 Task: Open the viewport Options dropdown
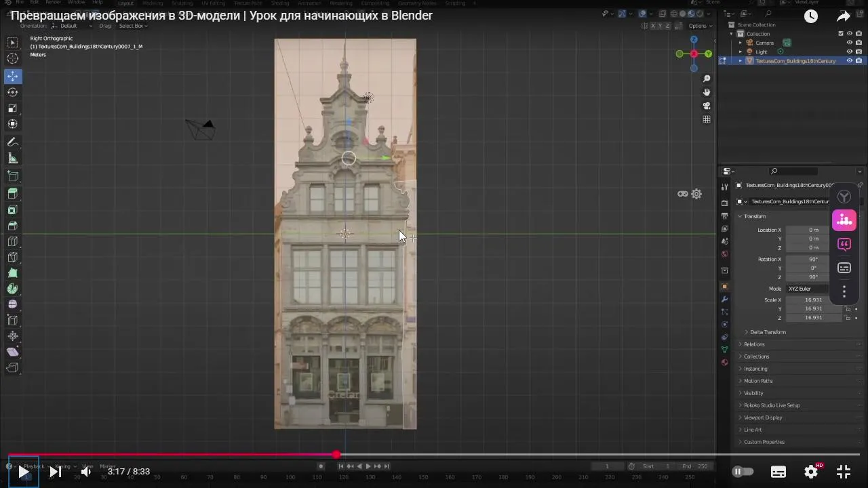(x=701, y=26)
